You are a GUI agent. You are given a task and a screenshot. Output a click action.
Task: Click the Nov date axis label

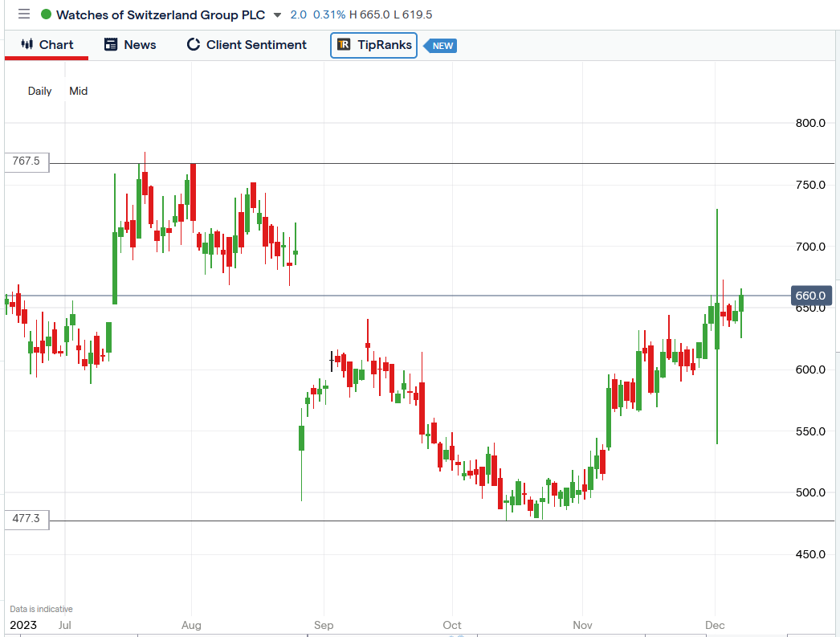coord(583,625)
